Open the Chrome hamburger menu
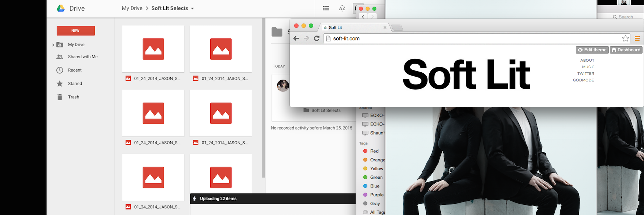Image resolution: width=644 pixels, height=215 pixels. tap(637, 38)
